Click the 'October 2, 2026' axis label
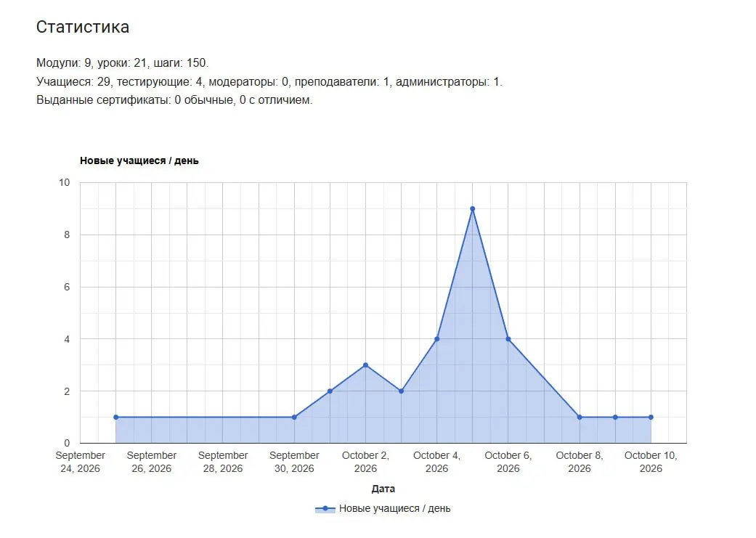The height and width of the screenshot is (538, 756). tap(365, 462)
